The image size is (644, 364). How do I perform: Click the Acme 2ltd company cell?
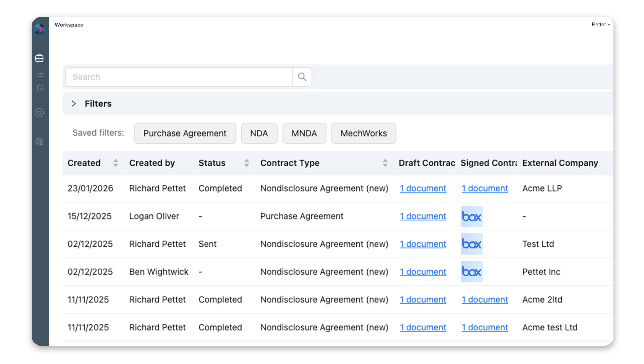pyautogui.click(x=542, y=300)
